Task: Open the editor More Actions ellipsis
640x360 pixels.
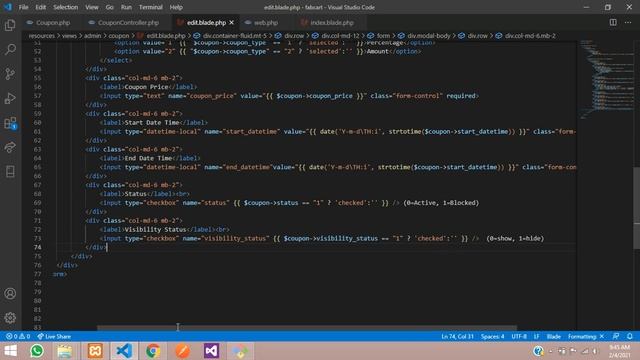Action: (628, 22)
